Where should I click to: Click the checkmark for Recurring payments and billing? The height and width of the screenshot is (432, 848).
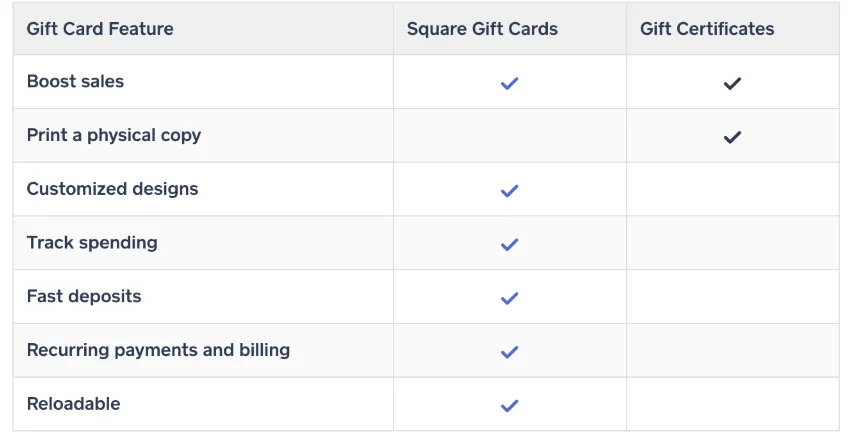509,352
